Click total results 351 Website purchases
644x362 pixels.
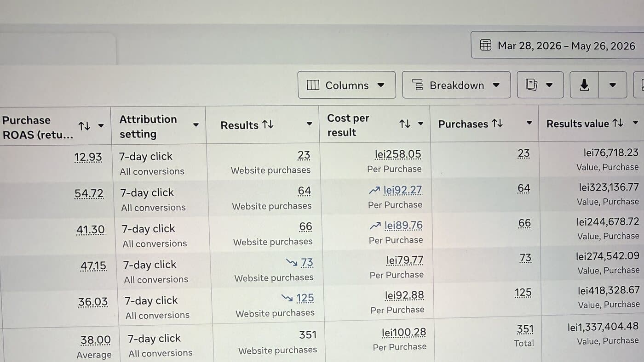coord(308,335)
